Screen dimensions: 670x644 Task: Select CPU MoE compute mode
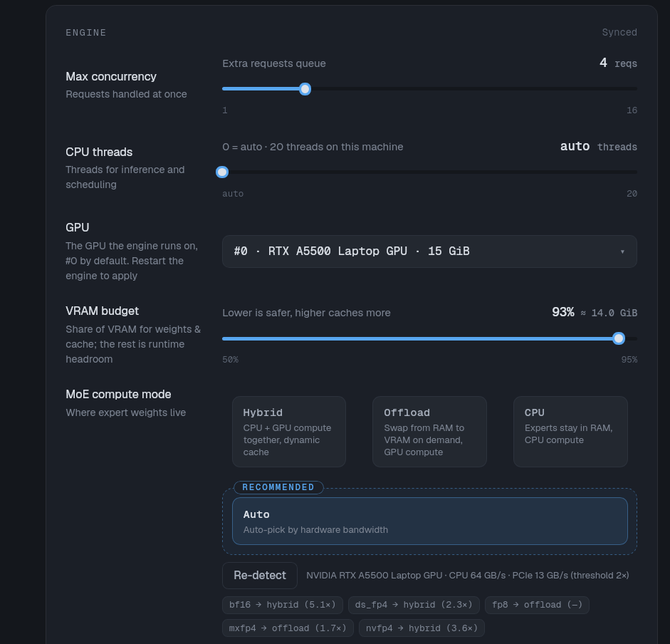point(570,432)
